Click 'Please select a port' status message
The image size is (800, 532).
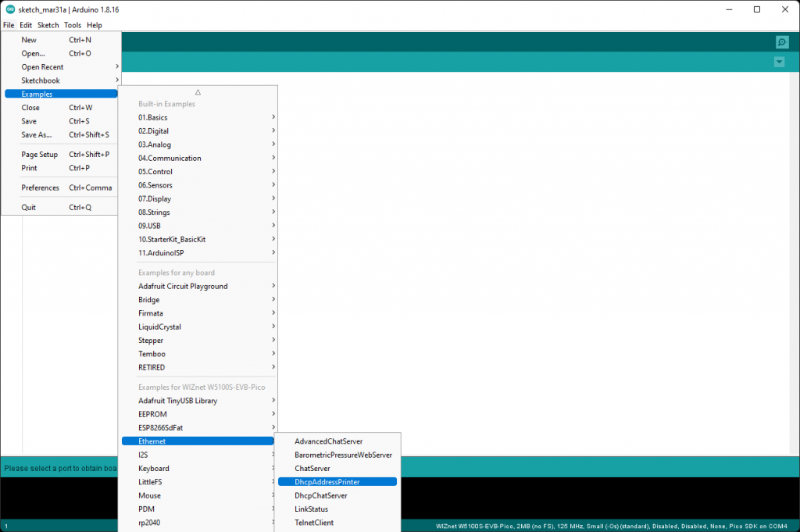60,468
